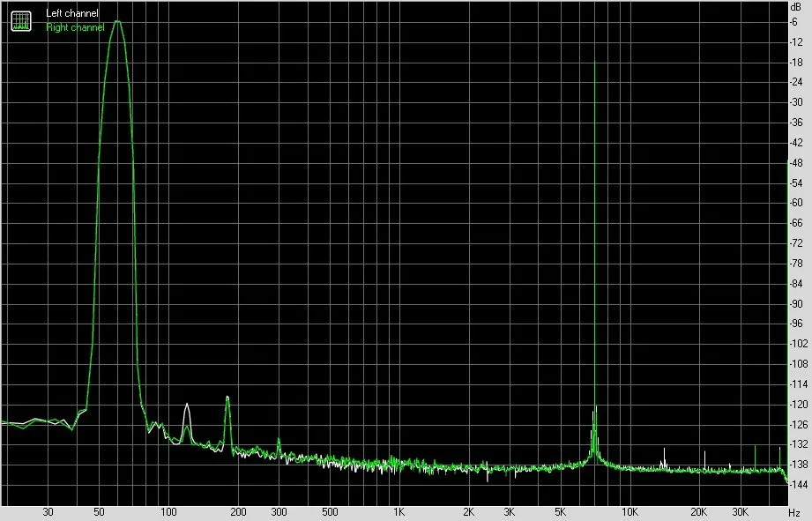Click the "-24" dB scale label
Viewport: 812px width, 521px height.
(x=796, y=82)
